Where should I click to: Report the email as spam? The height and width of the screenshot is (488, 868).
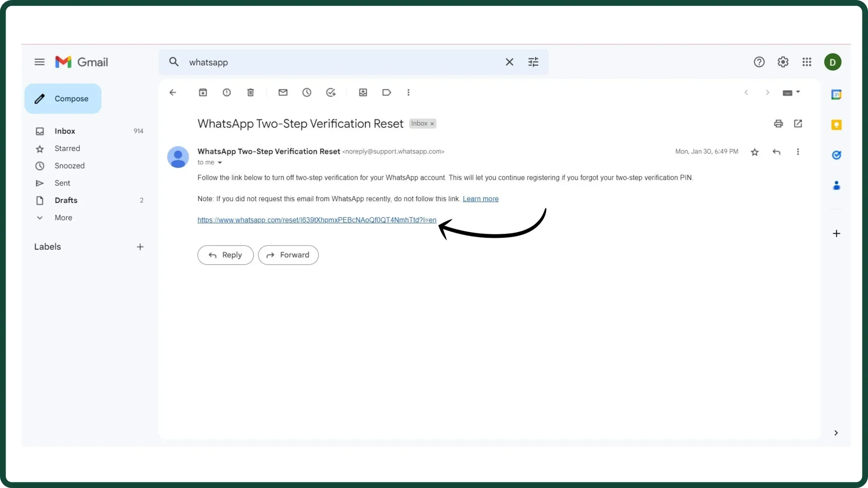pos(227,92)
